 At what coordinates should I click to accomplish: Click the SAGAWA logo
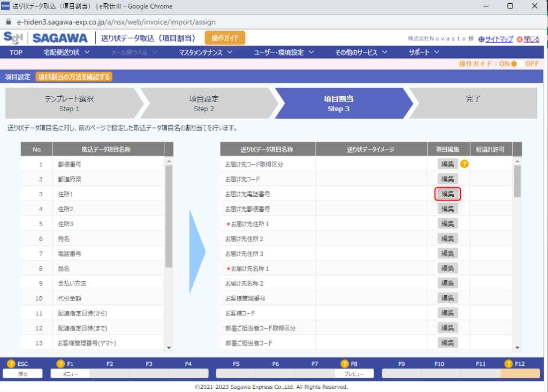point(60,38)
